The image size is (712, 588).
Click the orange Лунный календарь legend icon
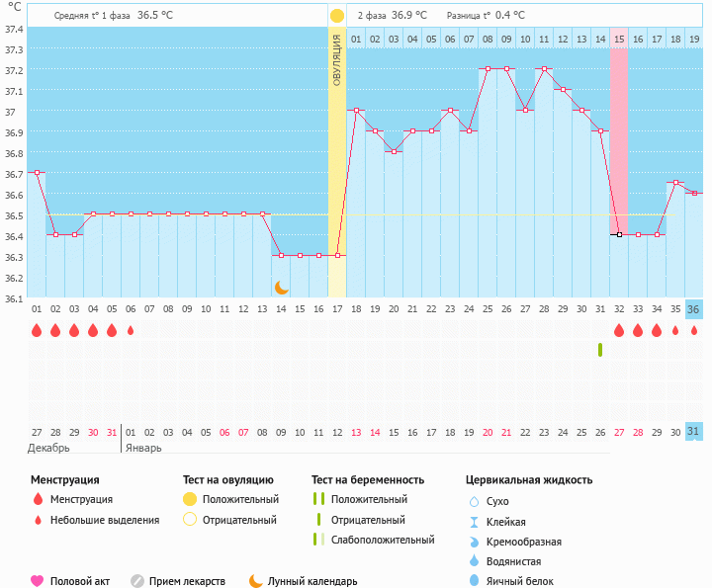[x=256, y=581]
